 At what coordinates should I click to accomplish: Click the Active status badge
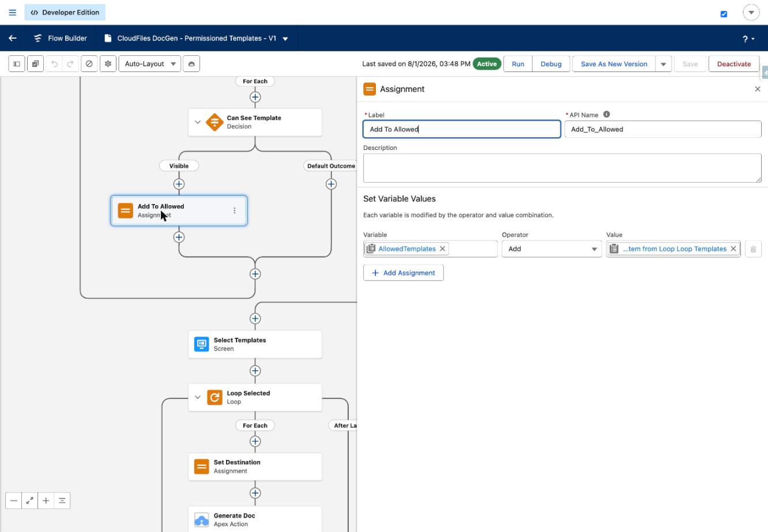[487, 64]
